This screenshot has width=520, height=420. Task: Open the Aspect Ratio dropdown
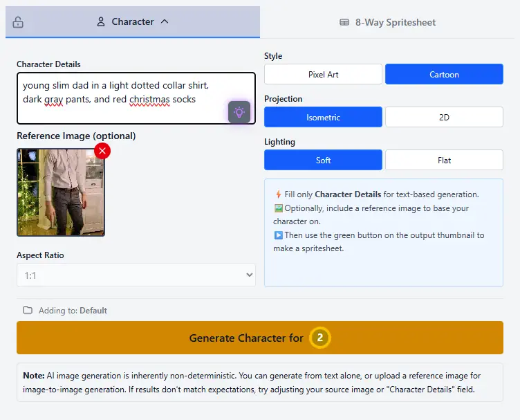pyautogui.click(x=136, y=275)
